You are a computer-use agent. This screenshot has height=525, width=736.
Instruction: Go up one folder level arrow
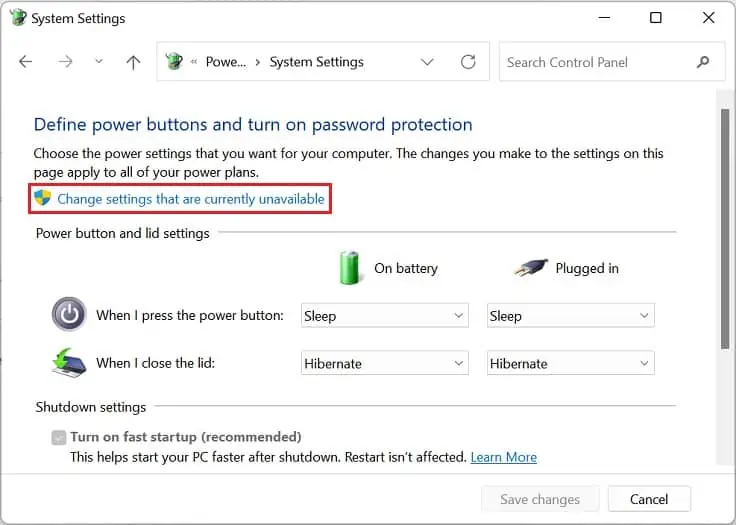pyautogui.click(x=133, y=62)
